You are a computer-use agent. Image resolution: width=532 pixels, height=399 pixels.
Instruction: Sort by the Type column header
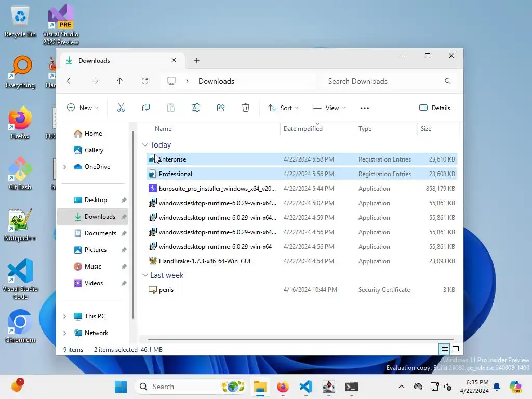(365, 129)
